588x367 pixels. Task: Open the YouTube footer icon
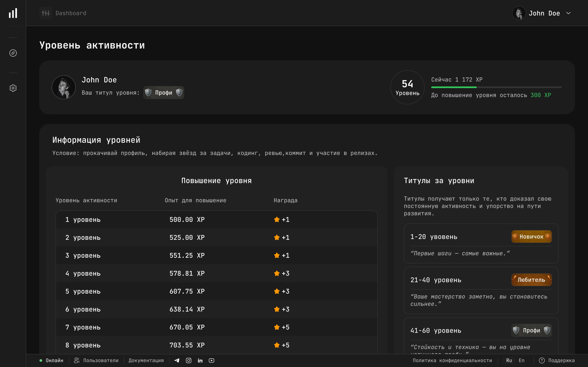point(211,360)
